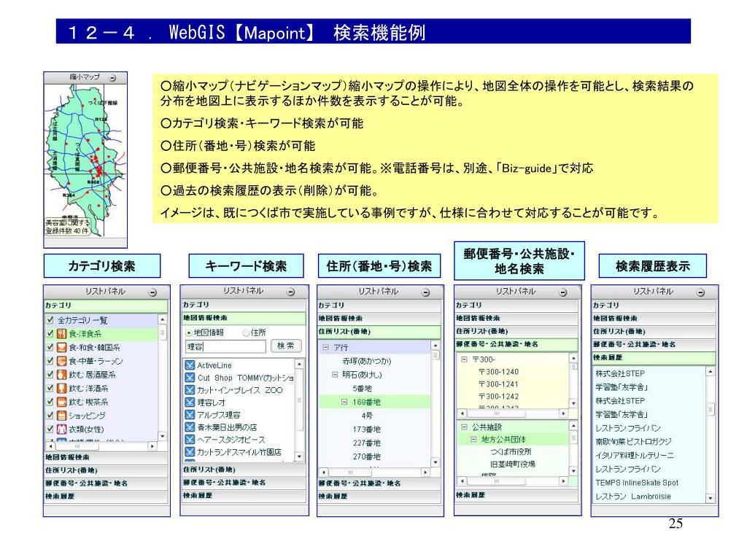
Task: Click the 衣類(女性) category icon
Action: pyautogui.click(x=61, y=429)
